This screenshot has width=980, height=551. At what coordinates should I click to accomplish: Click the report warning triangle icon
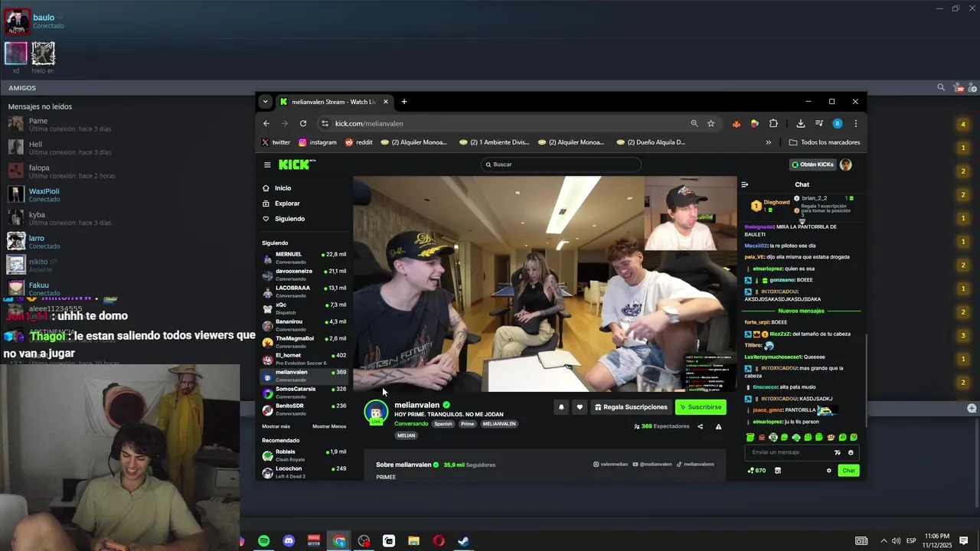[718, 426]
